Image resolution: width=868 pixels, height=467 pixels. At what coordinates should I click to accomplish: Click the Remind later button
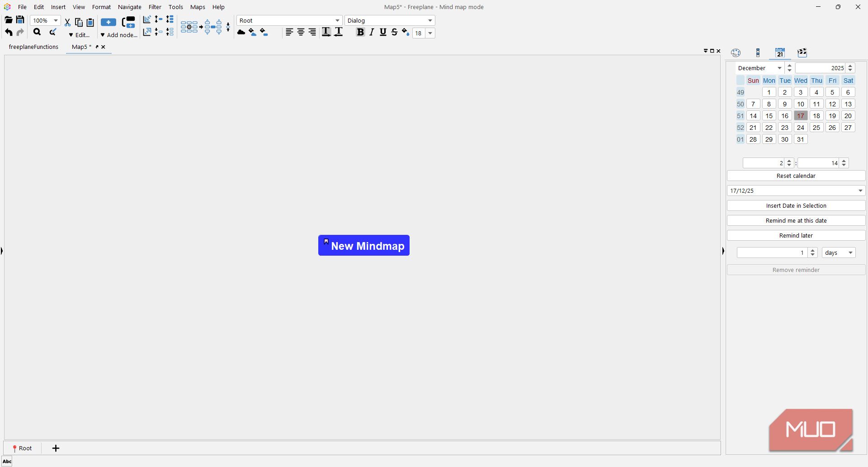[796, 235]
